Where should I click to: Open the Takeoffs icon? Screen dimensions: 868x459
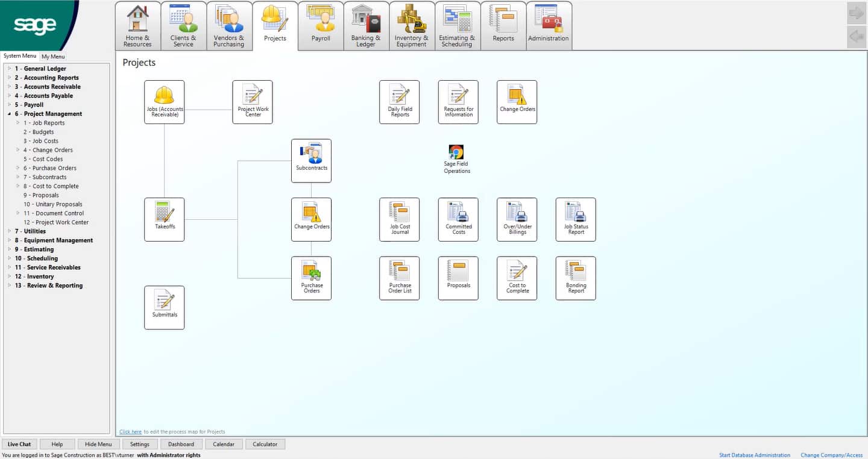point(164,219)
